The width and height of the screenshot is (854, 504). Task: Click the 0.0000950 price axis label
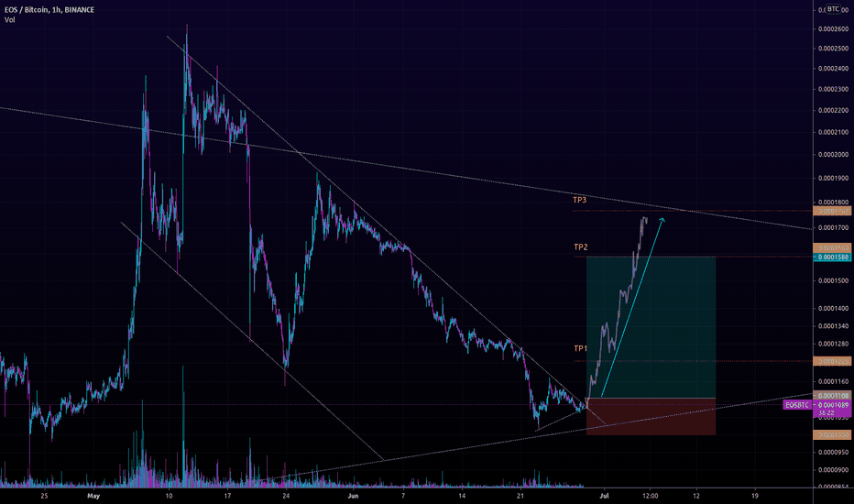pyautogui.click(x=833, y=452)
